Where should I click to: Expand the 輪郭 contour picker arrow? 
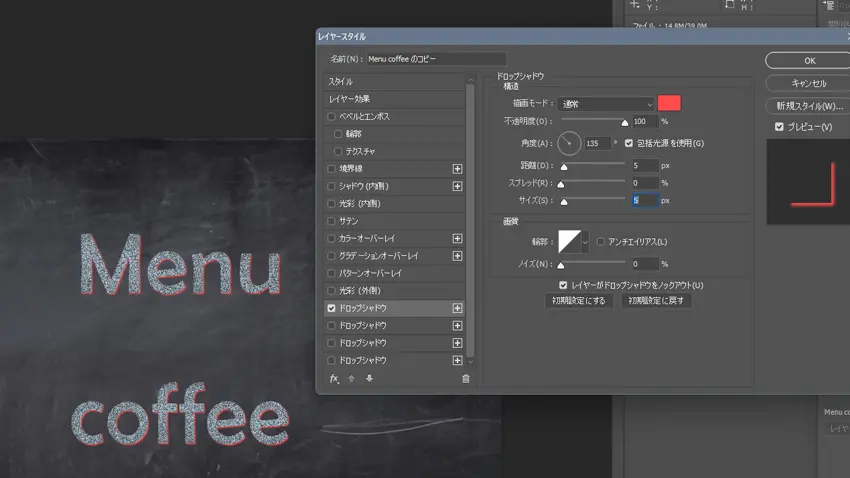[586, 242]
